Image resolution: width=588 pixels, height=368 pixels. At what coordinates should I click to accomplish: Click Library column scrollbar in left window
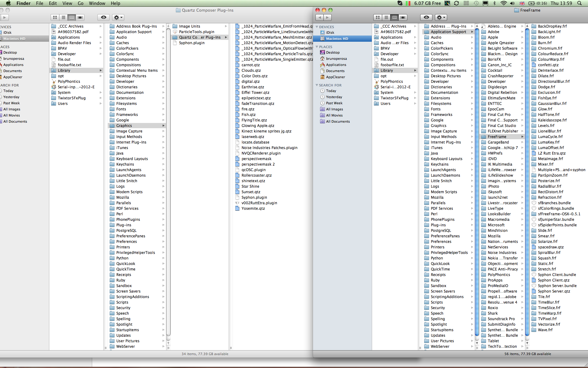168,182
